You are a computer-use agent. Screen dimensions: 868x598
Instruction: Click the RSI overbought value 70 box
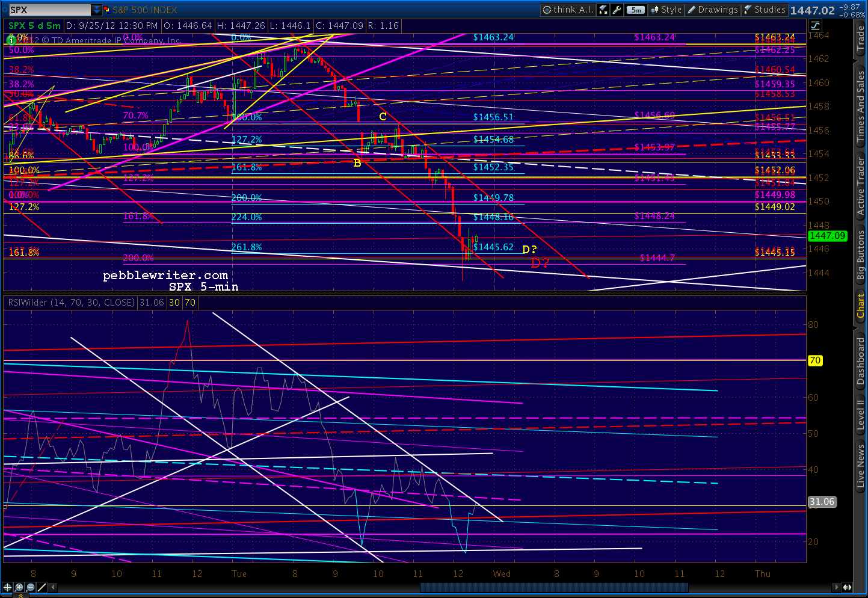point(189,303)
